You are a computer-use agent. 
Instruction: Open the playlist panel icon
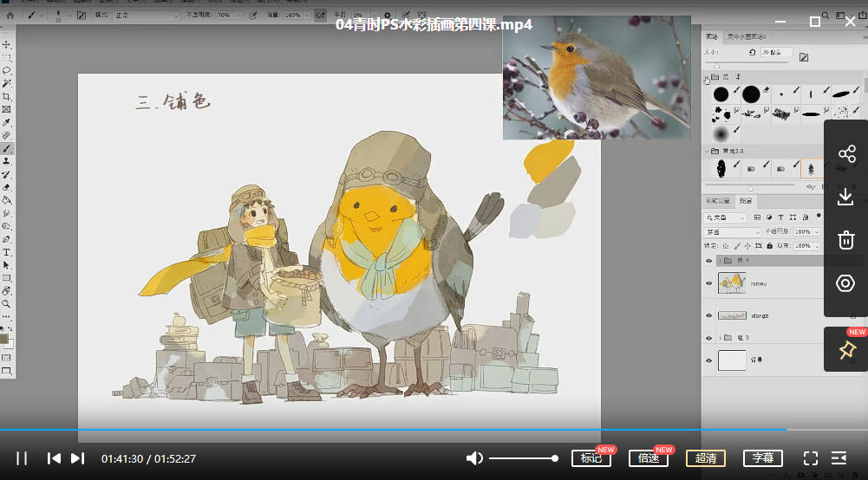pos(839,458)
